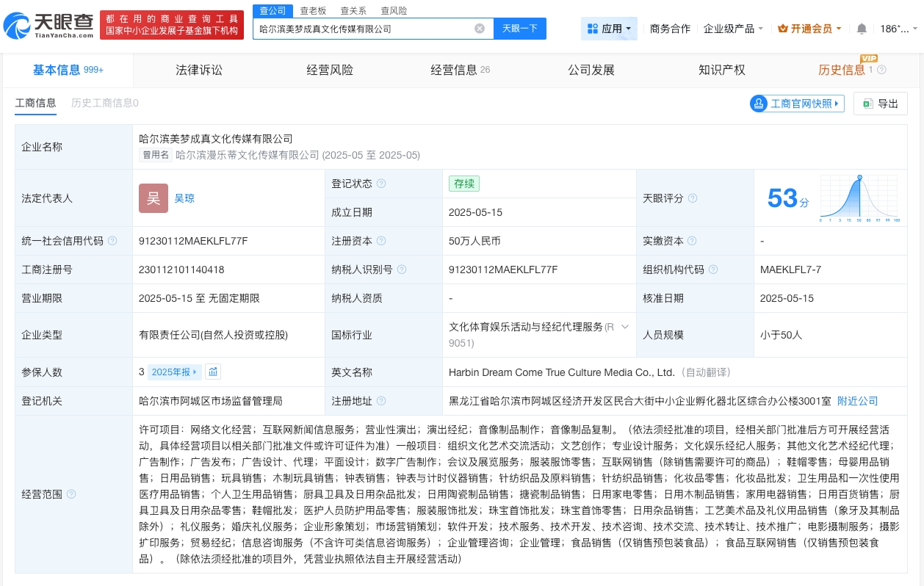Click the registration number 230112101140418
The height and width of the screenshot is (586, 924).
[x=181, y=270]
